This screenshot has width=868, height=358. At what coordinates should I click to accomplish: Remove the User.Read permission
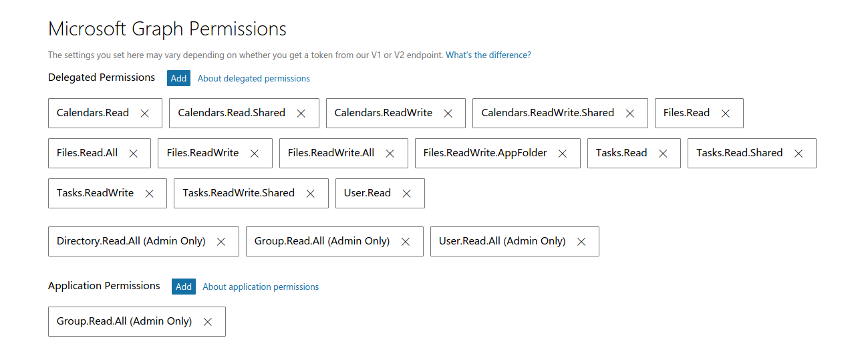tap(406, 194)
